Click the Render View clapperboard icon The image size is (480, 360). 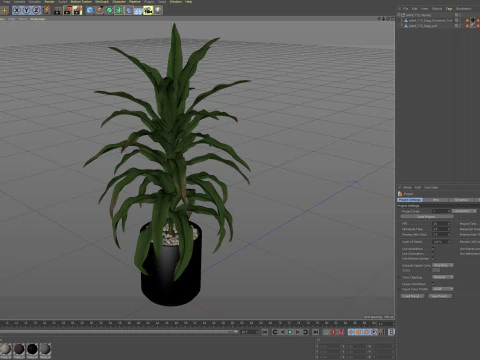pos(57,11)
